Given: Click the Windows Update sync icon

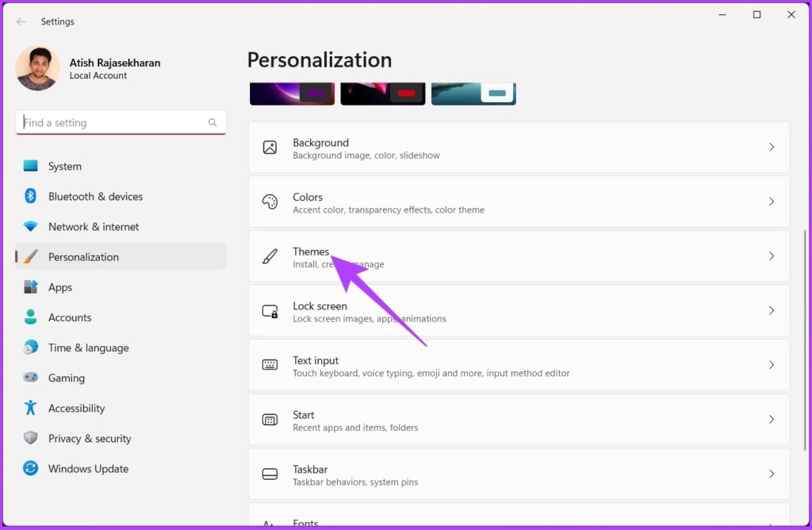Looking at the screenshot, I should click(31, 468).
